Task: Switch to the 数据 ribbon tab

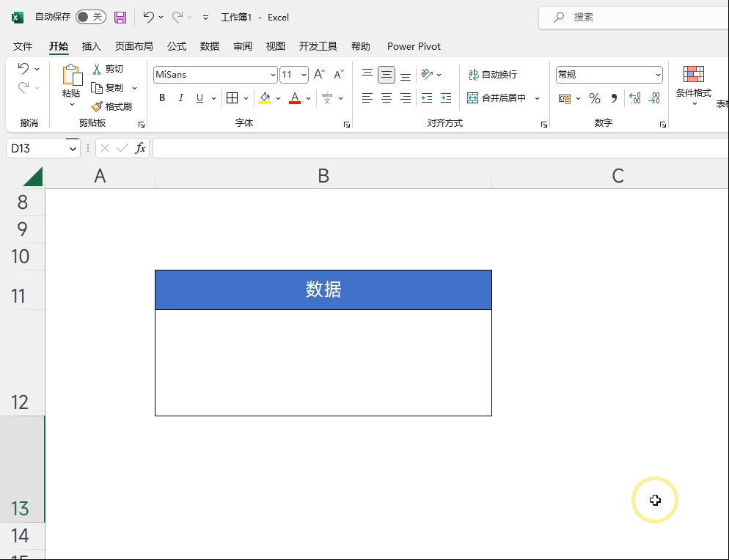Action: tap(210, 46)
